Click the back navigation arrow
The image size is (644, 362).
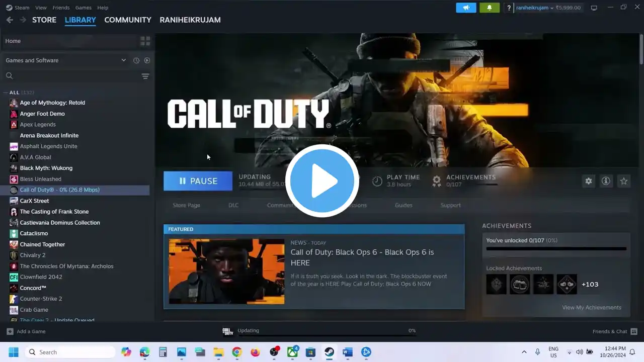(x=10, y=20)
